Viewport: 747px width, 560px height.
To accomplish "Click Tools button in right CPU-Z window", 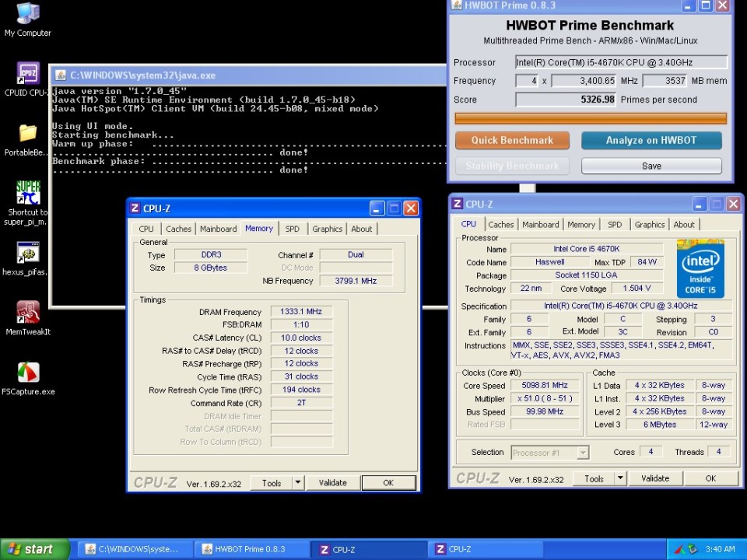I will point(594,478).
